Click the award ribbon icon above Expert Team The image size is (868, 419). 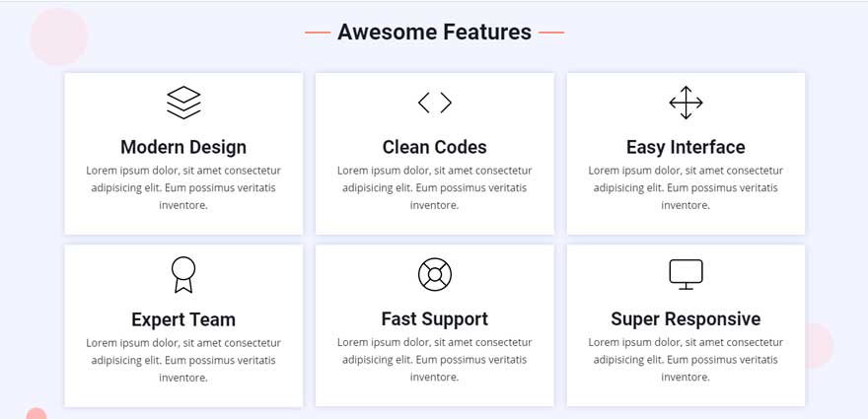click(x=183, y=274)
